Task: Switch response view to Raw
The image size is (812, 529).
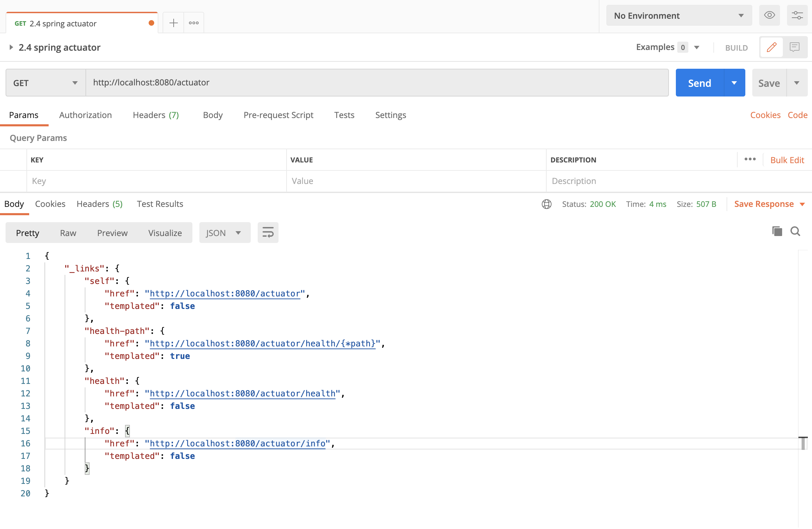Action: pyautogui.click(x=68, y=233)
